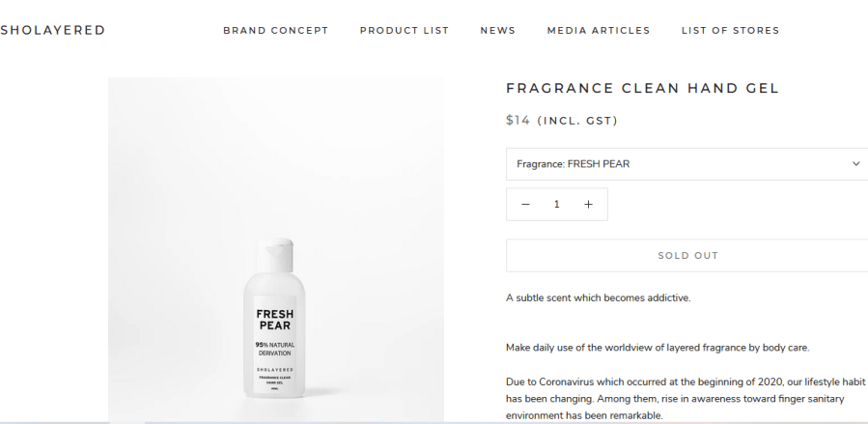Open the News page
The height and width of the screenshot is (424, 868).
click(497, 30)
